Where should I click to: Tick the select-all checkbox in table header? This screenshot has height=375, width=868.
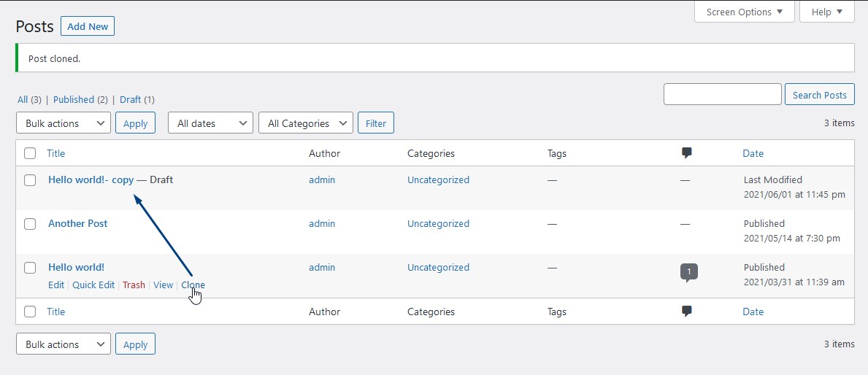pyautogui.click(x=30, y=153)
